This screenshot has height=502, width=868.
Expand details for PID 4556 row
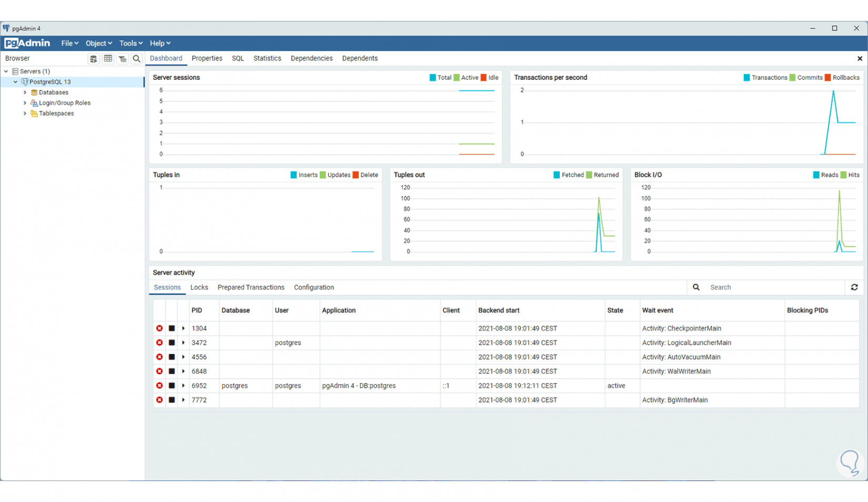(183, 357)
